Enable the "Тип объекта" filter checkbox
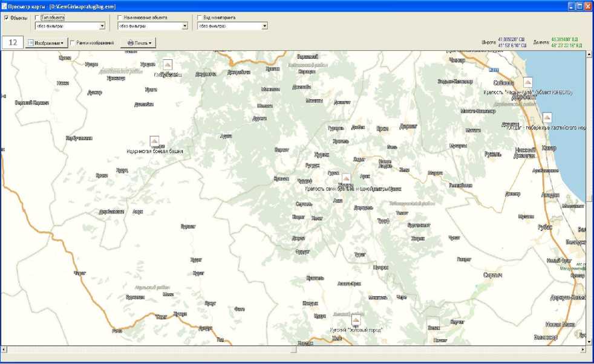 [x=39, y=18]
